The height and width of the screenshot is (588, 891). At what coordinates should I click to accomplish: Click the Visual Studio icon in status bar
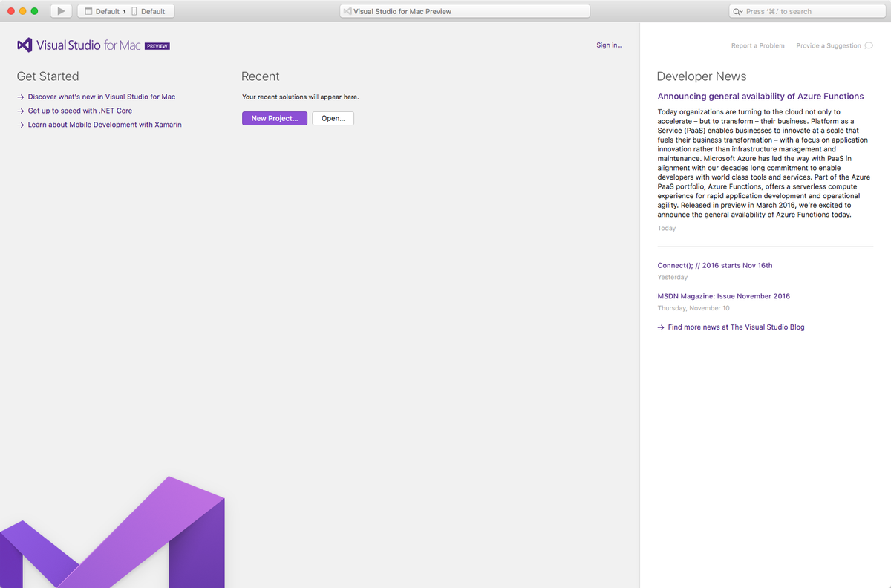[x=347, y=11]
